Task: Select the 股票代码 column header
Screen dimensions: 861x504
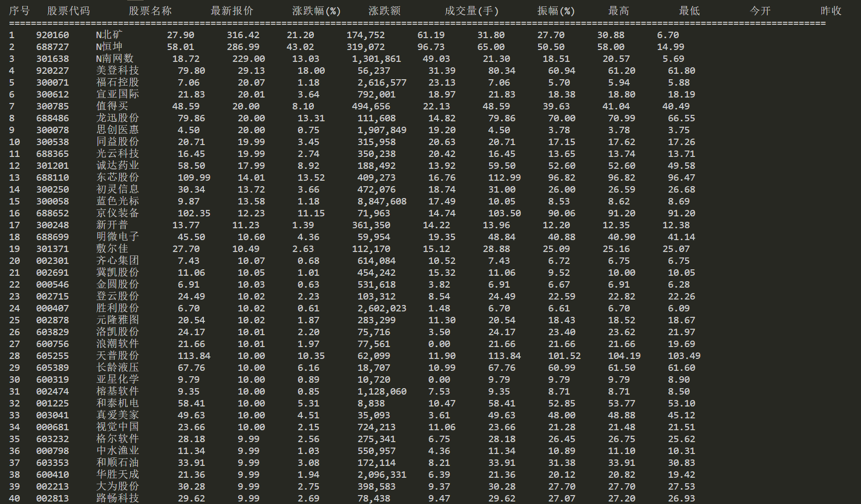Action: pyautogui.click(x=68, y=10)
